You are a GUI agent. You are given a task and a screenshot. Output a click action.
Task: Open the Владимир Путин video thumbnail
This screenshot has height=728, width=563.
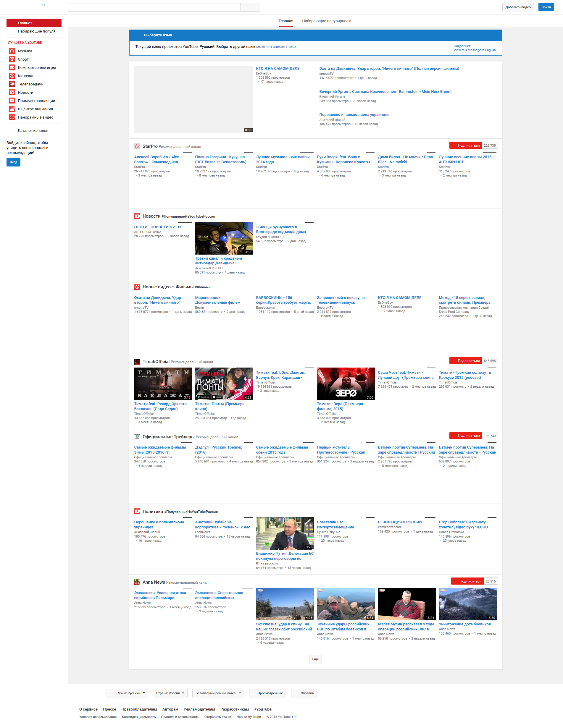tap(285, 533)
